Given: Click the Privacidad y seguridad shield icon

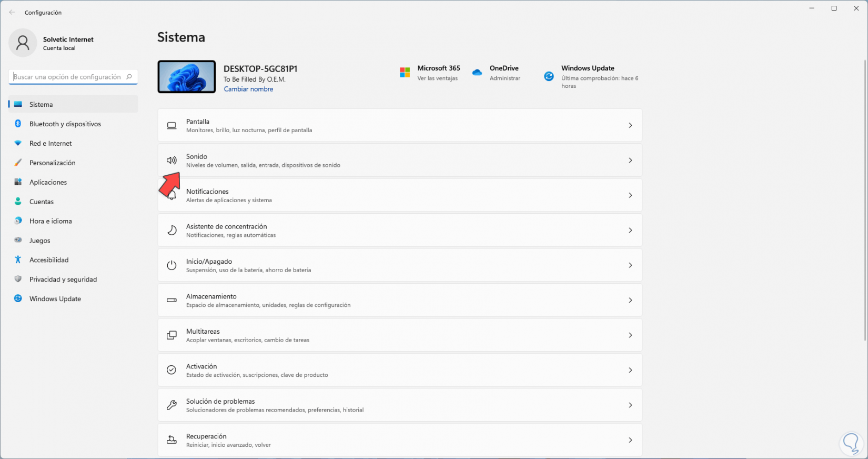Looking at the screenshot, I should click(18, 279).
